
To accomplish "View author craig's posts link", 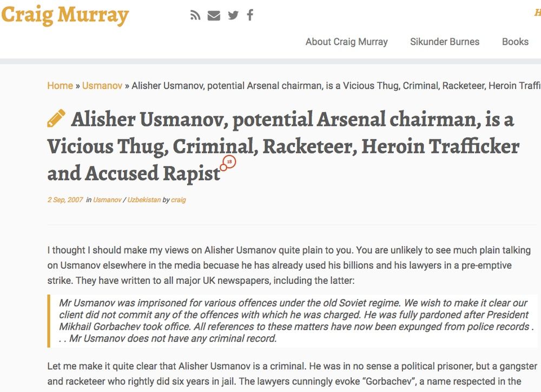I will (179, 200).
